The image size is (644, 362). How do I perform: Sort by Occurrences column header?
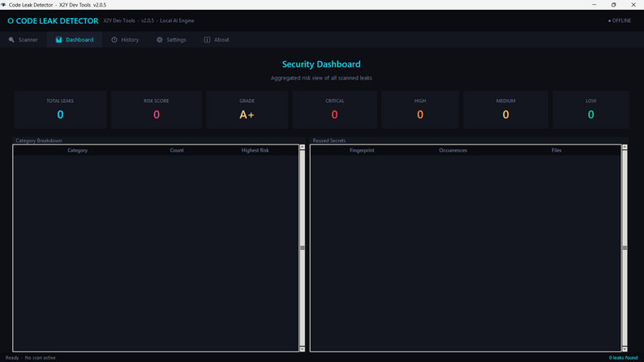pyautogui.click(x=453, y=150)
